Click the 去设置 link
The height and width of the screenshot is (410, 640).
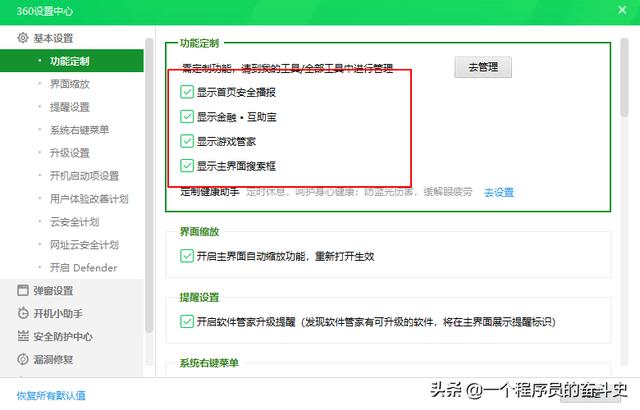(x=498, y=192)
